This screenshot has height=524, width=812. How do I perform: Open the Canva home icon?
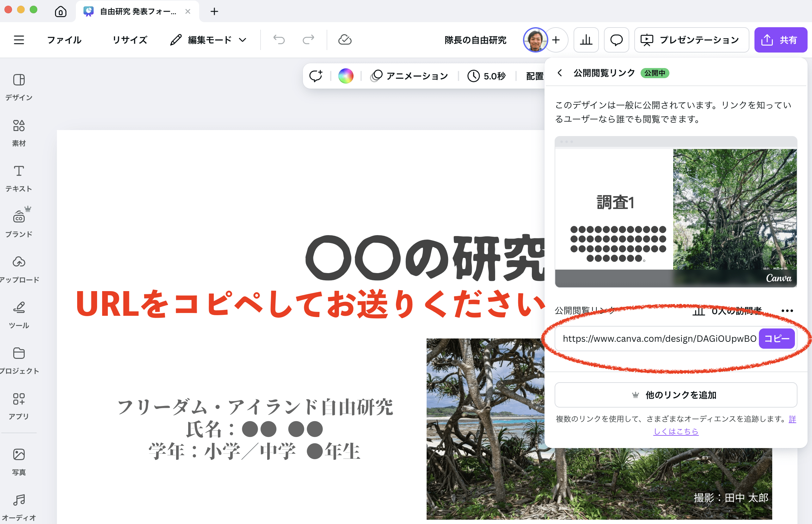coord(60,12)
